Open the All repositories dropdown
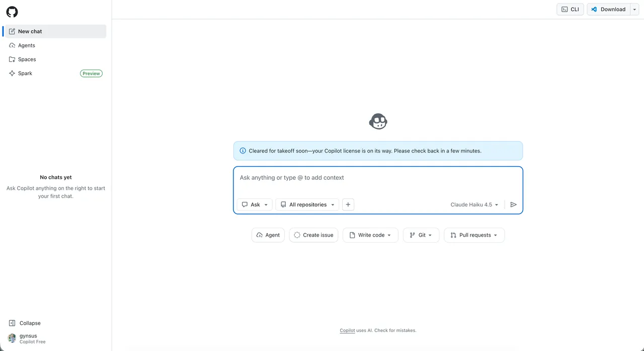 click(x=307, y=204)
